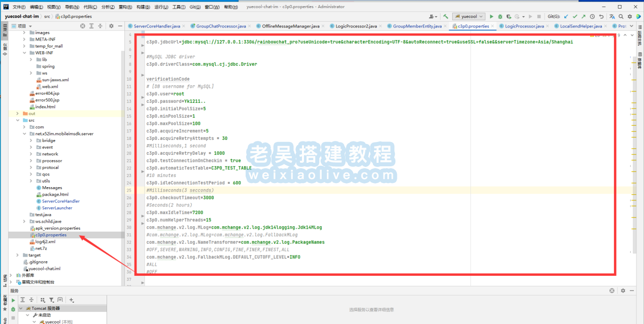Click Git update project arrow icon
Viewport: 644px width, 324px height.
tap(566, 17)
